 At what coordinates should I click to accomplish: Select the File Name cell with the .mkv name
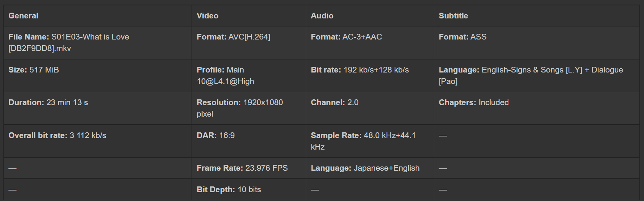point(69,43)
